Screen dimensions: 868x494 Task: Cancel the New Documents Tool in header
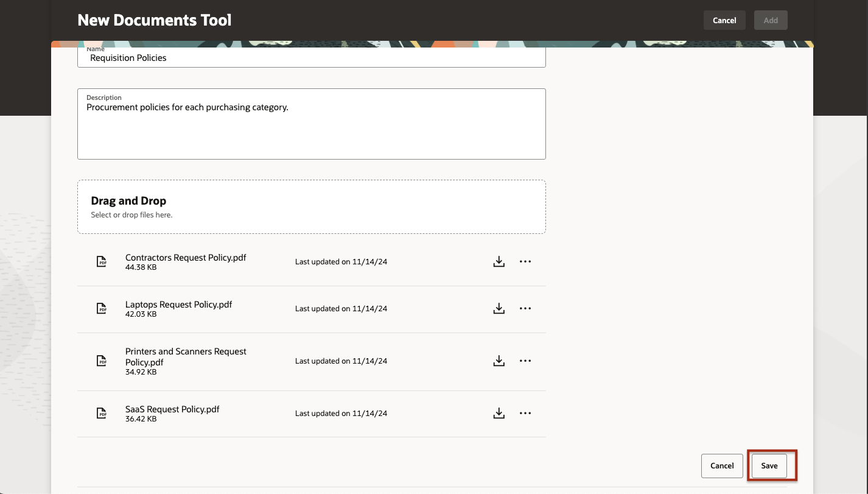[724, 21]
